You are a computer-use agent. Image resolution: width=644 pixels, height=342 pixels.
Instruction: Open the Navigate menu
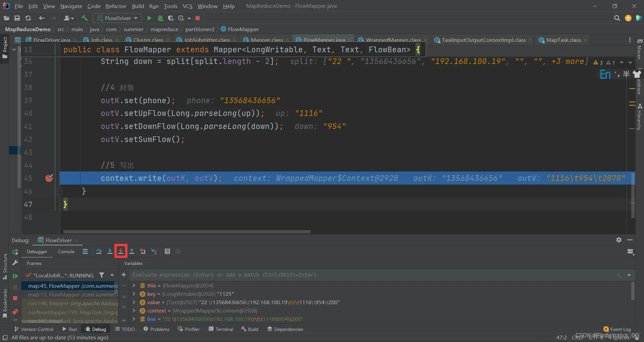point(71,6)
